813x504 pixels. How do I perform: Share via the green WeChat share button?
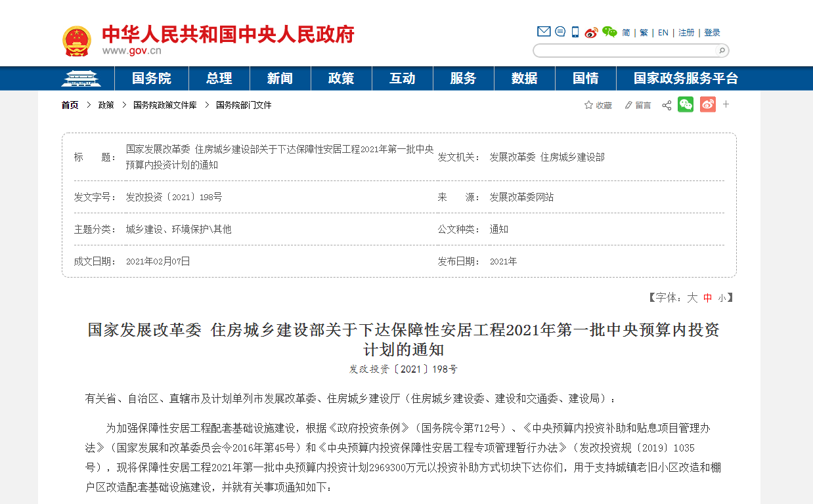coord(686,104)
